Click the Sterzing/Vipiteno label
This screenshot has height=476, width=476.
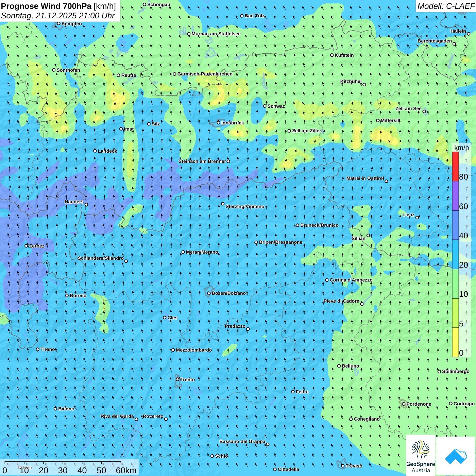coord(245,206)
